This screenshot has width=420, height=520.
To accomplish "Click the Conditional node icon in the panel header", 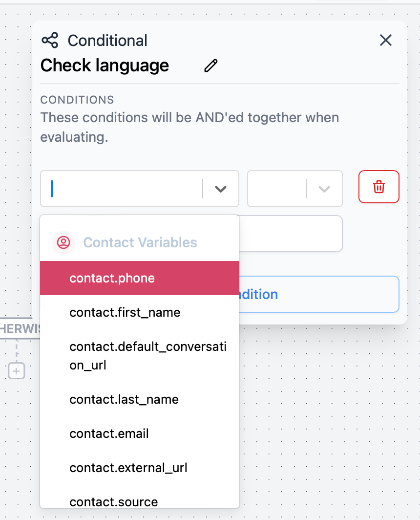I will coord(51,40).
